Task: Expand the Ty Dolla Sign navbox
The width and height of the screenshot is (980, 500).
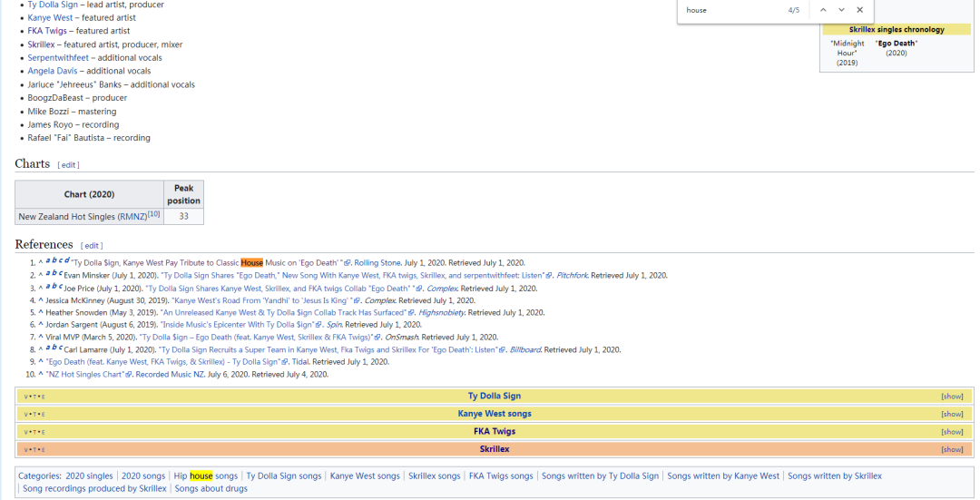Action: click(x=952, y=397)
